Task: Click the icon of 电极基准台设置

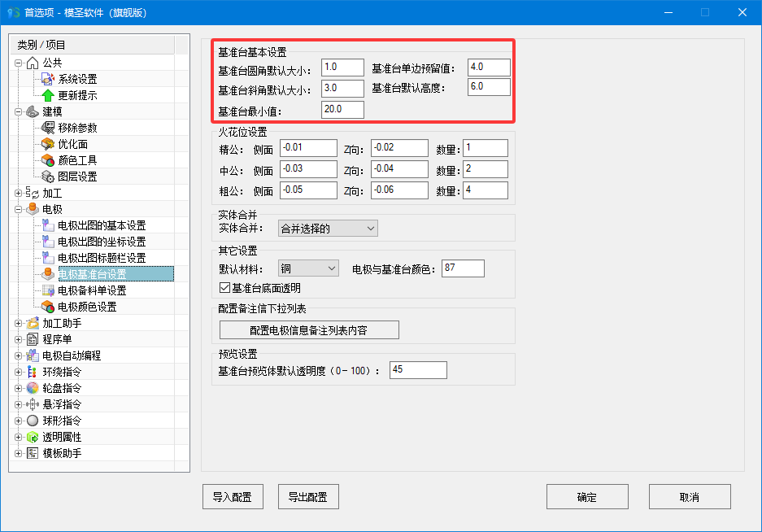Action: 48,274
